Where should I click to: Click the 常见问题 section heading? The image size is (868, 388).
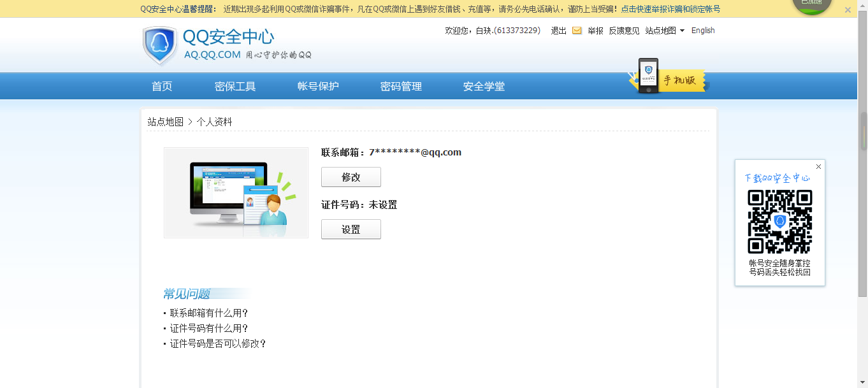[x=186, y=294]
